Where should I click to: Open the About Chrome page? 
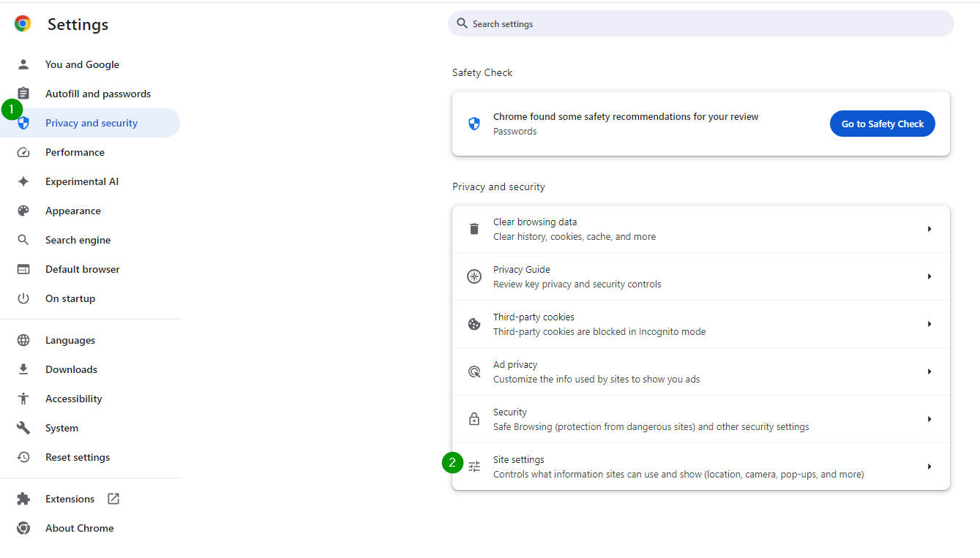[x=79, y=528]
